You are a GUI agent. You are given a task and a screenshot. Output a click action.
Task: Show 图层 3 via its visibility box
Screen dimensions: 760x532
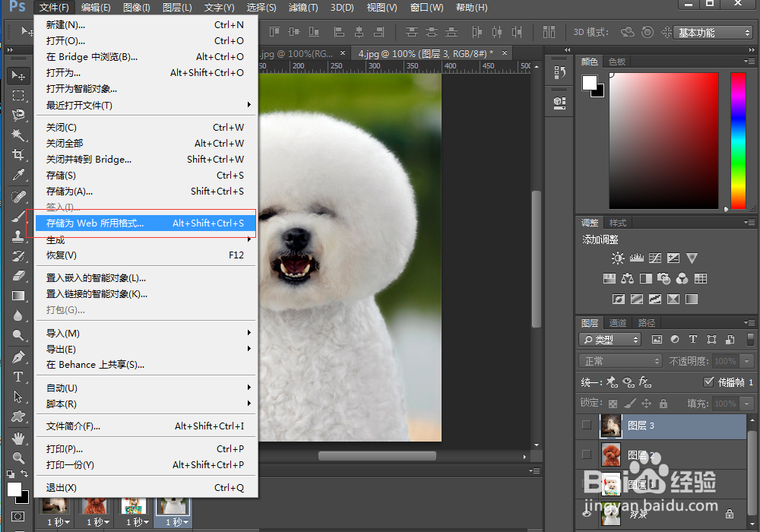pos(586,426)
